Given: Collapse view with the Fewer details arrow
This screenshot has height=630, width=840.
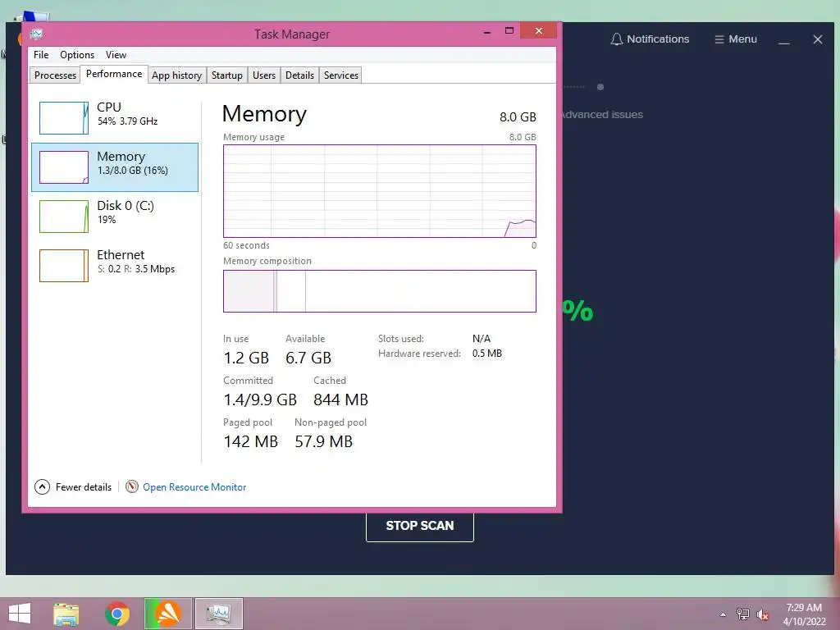Looking at the screenshot, I should pos(43,487).
